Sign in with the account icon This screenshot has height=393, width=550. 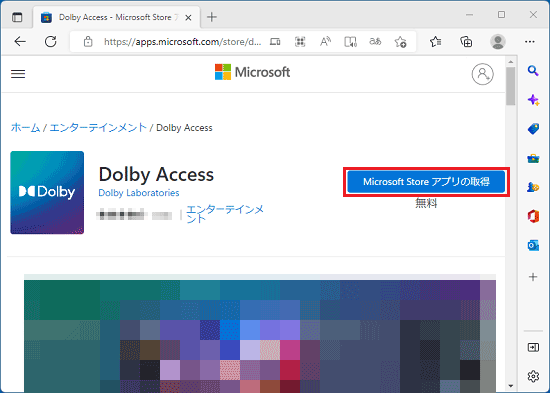(x=483, y=74)
